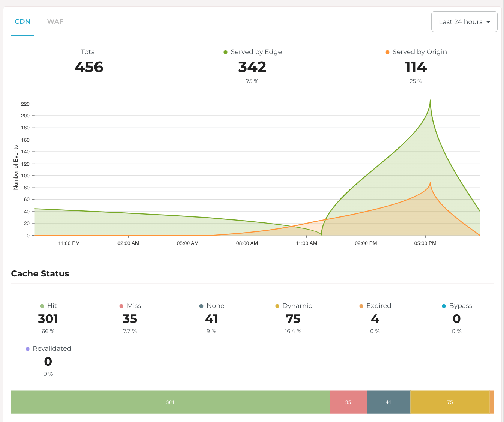Image resolution: width=504 pixels, height=422 pixels.
Task: Click the Expired count 4
Action: 375,319
